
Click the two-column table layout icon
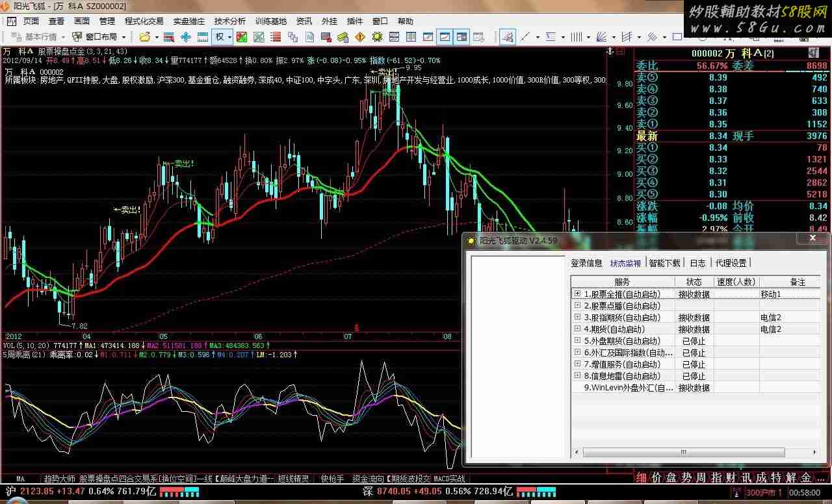411,37
